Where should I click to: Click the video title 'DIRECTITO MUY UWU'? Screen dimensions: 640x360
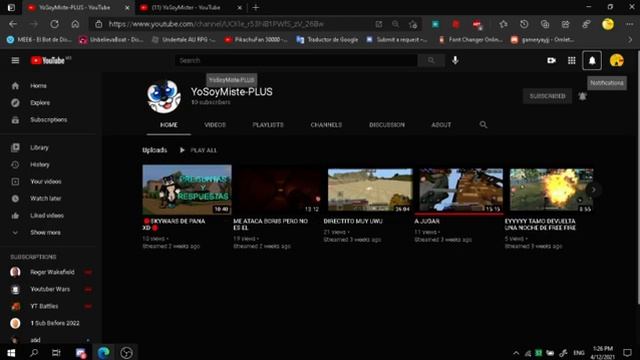353,221
